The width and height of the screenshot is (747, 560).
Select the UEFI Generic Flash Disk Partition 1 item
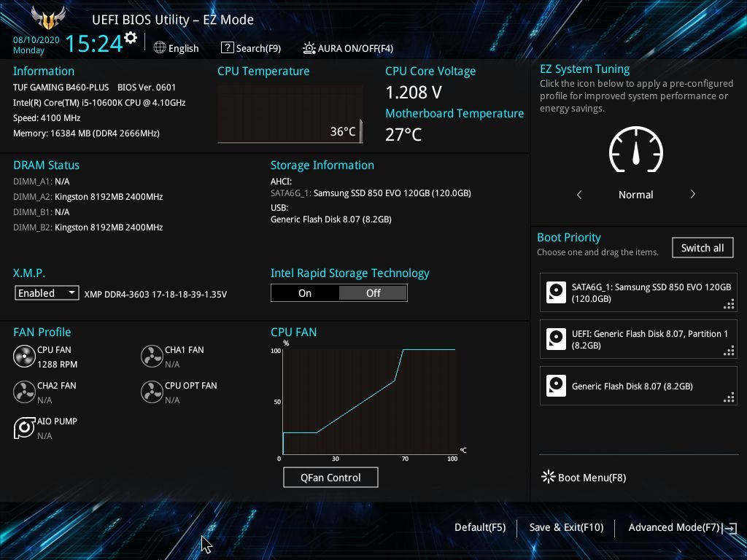coord(638,339)
